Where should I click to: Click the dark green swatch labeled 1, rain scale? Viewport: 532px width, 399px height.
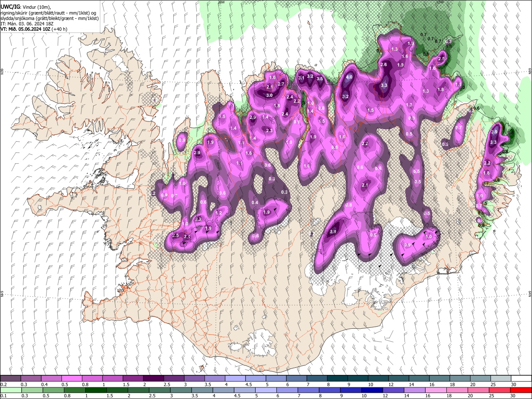click(x=96, y=390)
